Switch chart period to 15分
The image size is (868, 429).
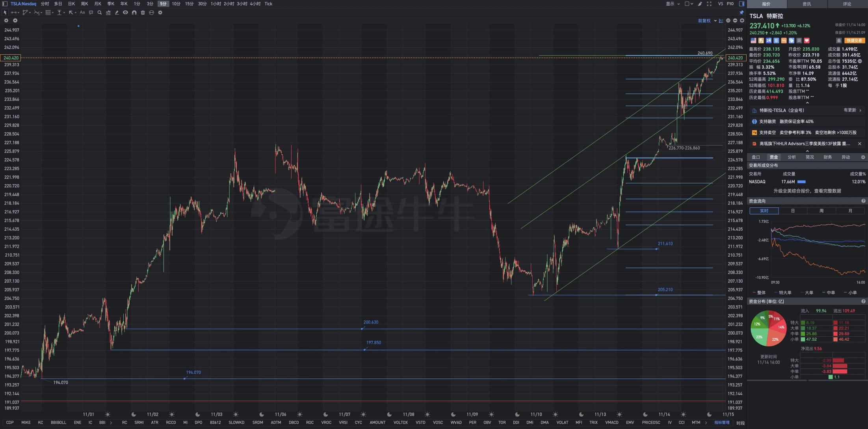(x=189, y=4)
